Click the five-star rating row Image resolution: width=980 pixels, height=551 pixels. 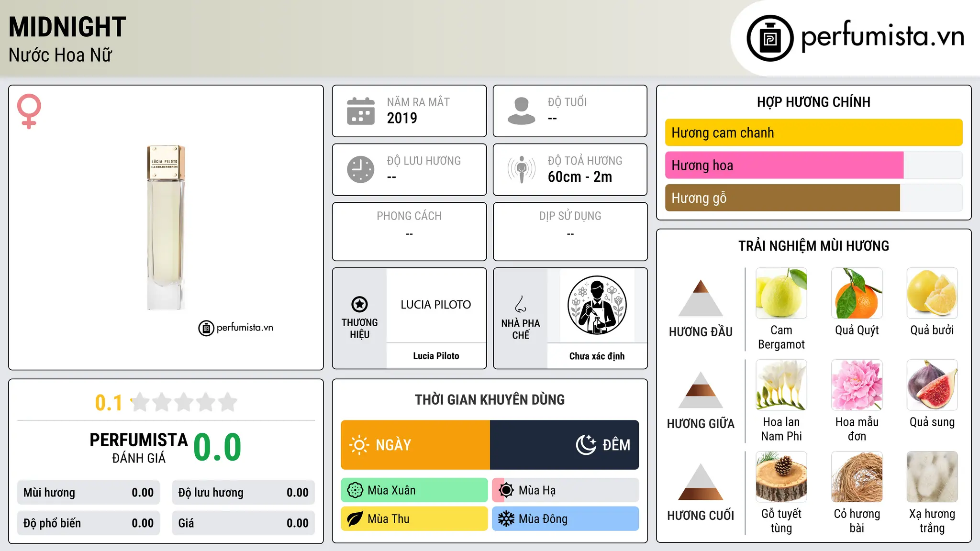(x=184, y=402)
